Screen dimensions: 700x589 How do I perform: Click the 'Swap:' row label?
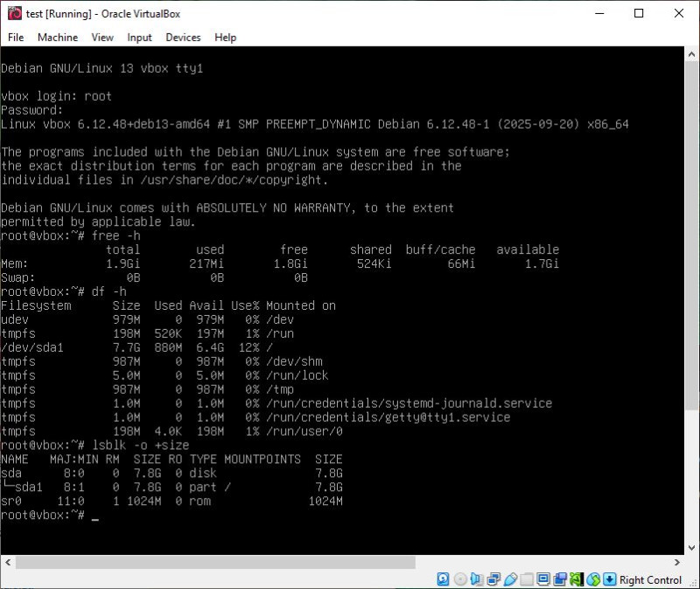pos(17,277)
